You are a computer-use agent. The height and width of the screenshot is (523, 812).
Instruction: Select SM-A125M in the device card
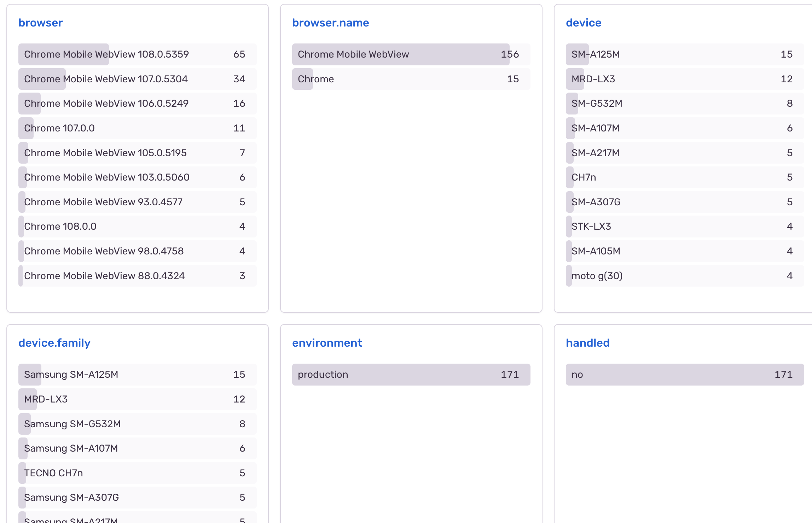click(x=684, y=54)
